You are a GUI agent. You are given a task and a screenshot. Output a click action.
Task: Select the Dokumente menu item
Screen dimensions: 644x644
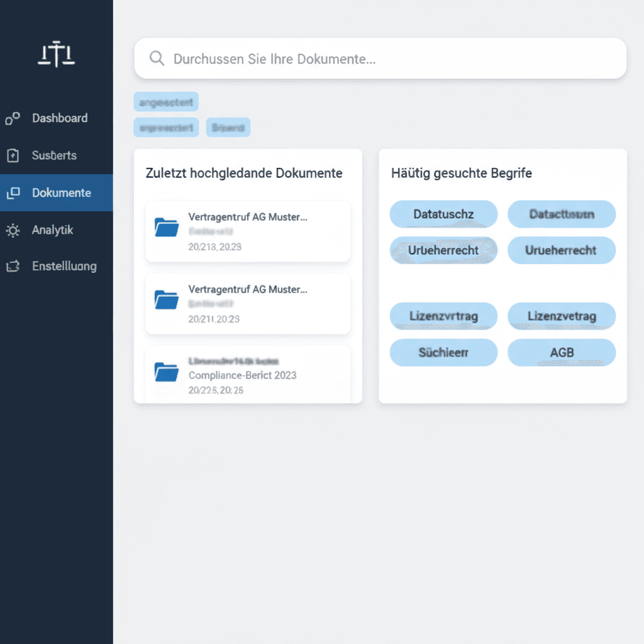click(56, 192)
